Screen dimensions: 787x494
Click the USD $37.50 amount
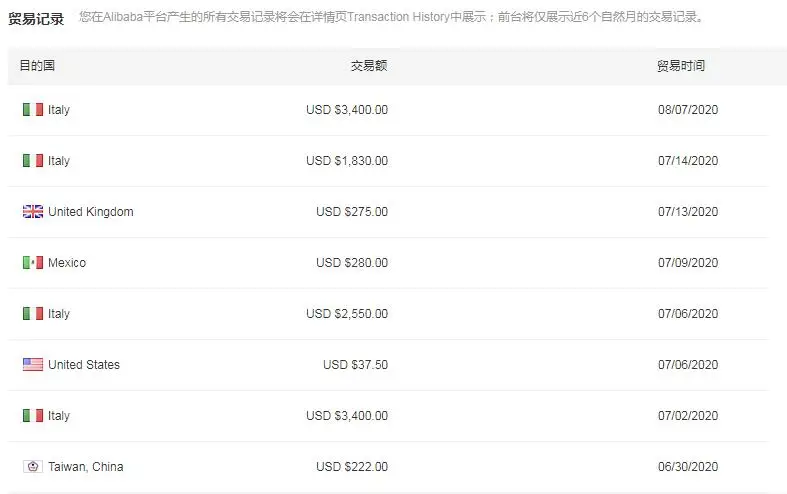pyautogui.click(x=355, y=365)
